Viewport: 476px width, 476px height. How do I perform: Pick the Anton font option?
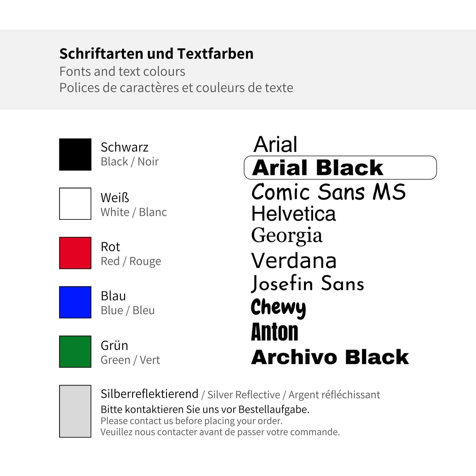coord(275,332)
